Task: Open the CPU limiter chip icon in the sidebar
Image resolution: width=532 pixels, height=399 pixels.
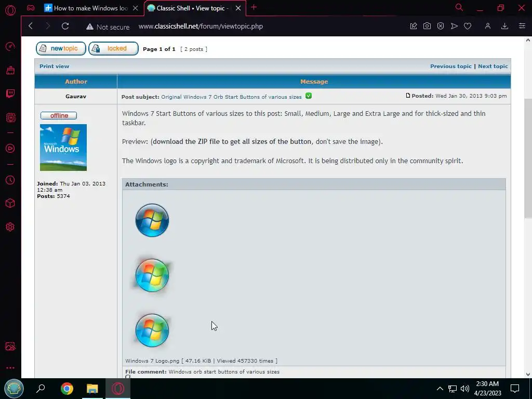Action: (x=10, y=118)
